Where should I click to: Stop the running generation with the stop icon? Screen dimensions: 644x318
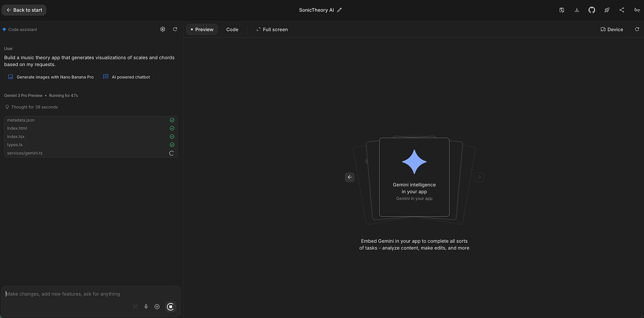170,306
